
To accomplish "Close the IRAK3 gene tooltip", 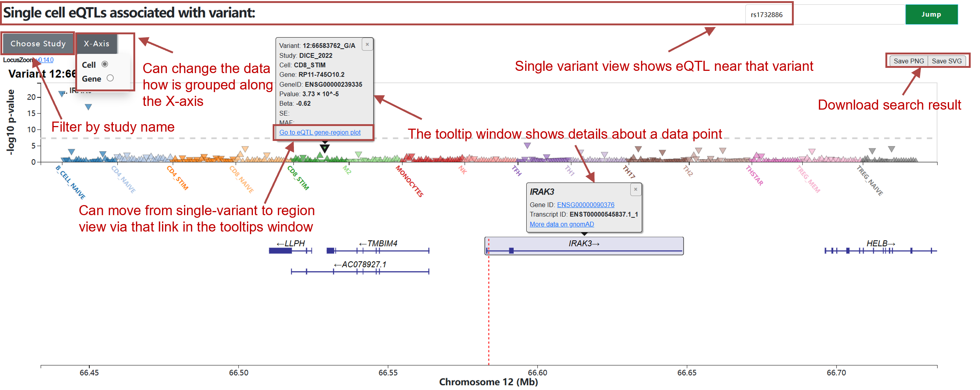I will click(635, 189).
